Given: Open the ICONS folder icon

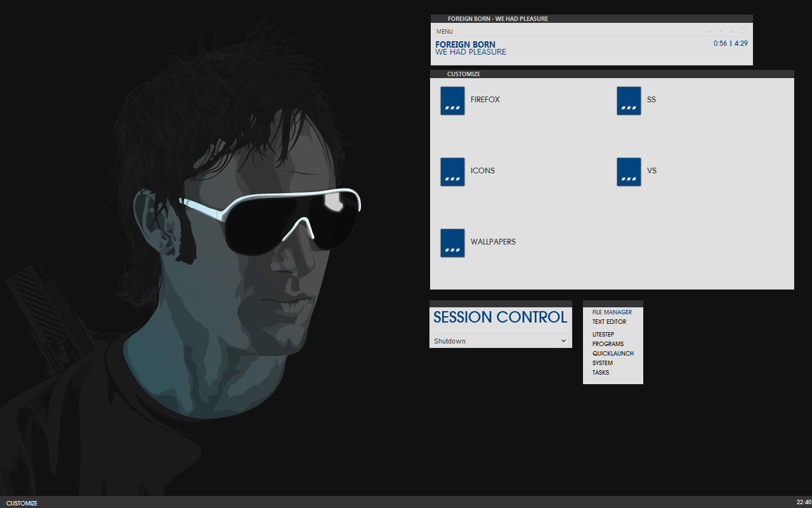Looking at the screenshot, I should tap(452, 172).
